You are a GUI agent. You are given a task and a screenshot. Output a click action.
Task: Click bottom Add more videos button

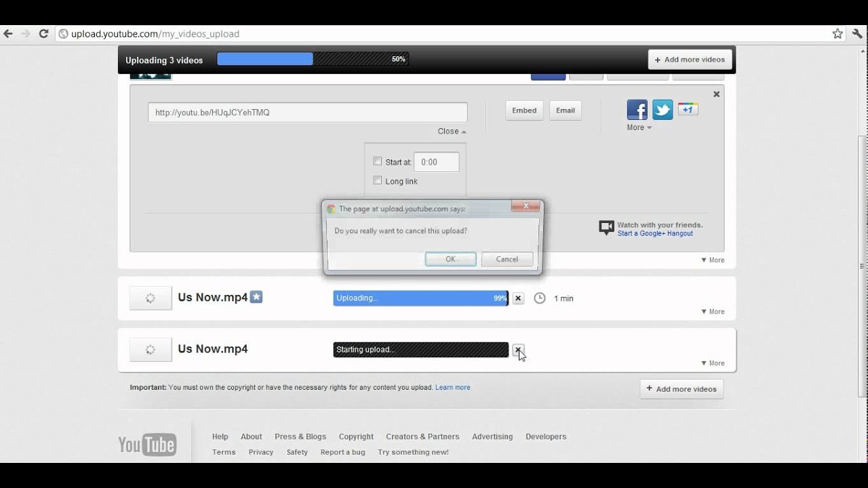682,389
